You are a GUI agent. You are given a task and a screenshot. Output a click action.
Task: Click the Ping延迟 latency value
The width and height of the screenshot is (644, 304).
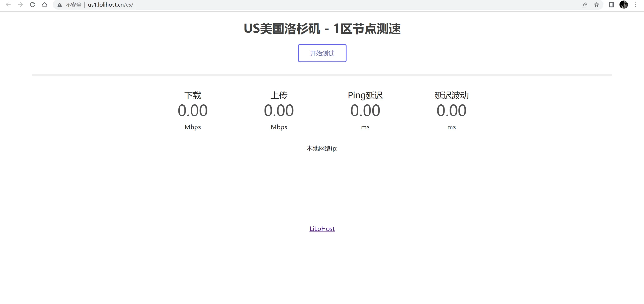[365, 111]
